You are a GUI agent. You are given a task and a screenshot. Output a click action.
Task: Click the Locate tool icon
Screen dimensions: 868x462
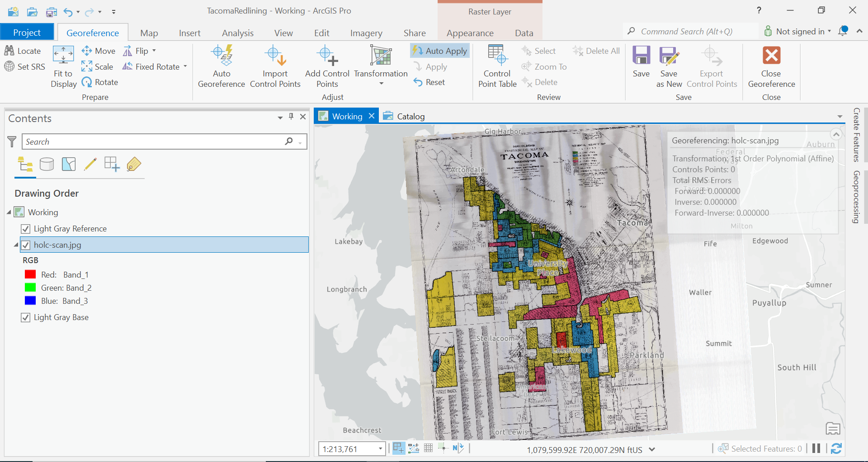(9, 51)
